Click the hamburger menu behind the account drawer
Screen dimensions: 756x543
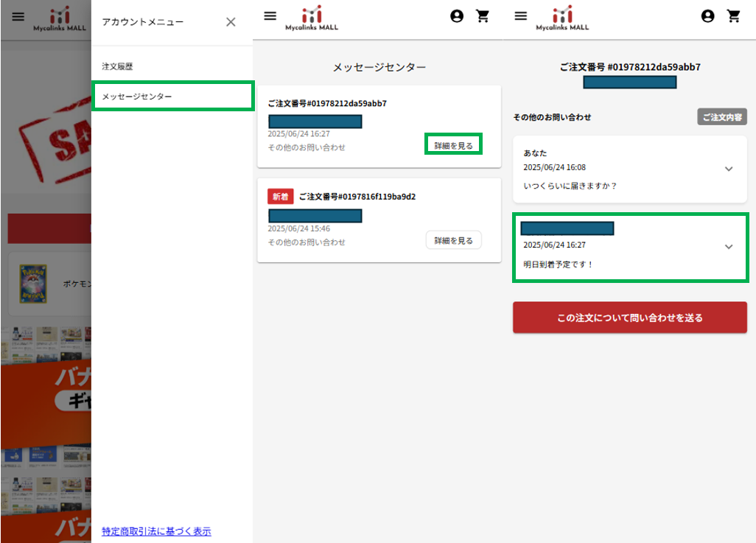(x=18, y=16)
